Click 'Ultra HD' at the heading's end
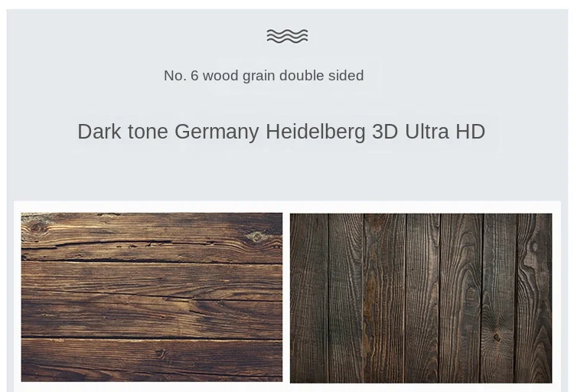The image size is (574, 392). point(445,131)
